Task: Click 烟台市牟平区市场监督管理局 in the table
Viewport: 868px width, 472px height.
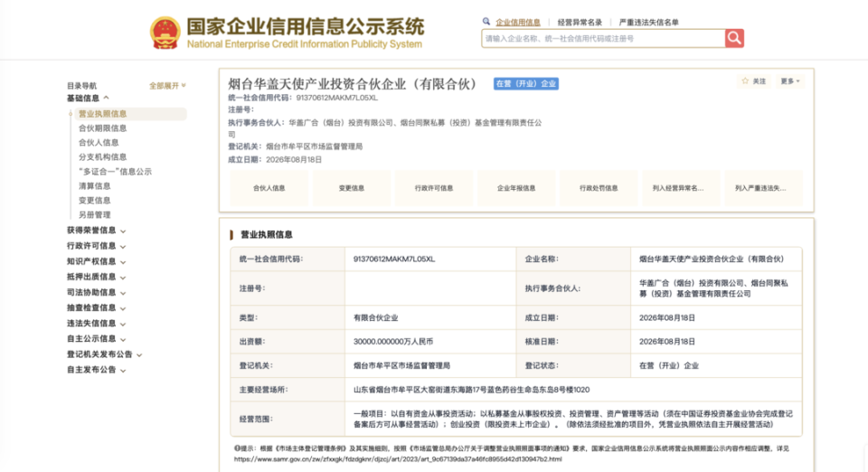Action: (401, 365)
